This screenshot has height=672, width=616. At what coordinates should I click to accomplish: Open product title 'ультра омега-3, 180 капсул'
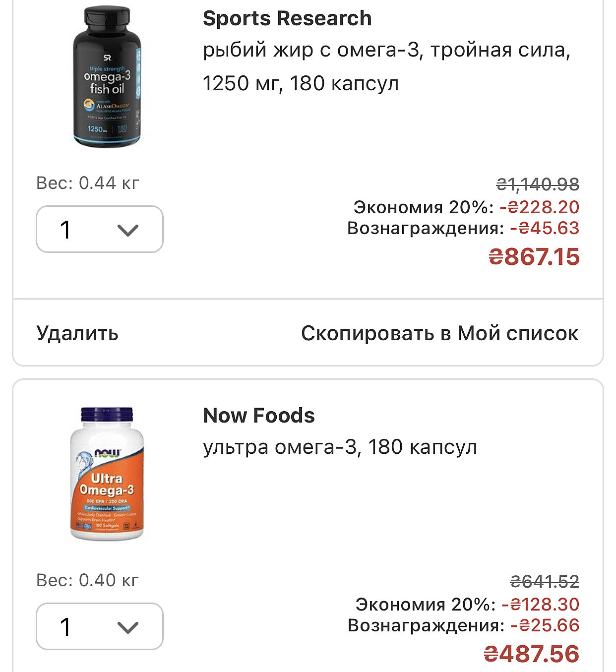pyautogui.click(x=340, y=447)
